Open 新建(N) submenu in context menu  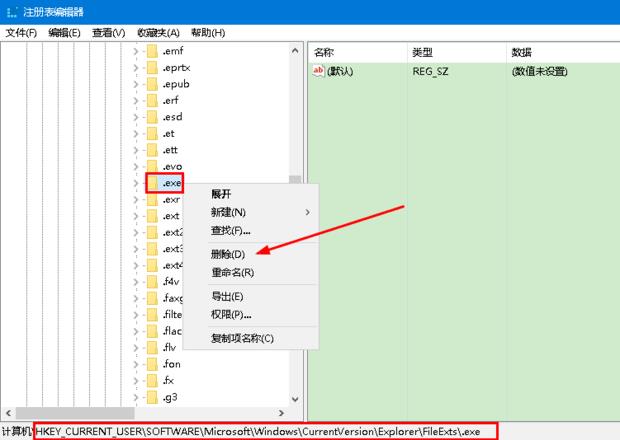(229, 212)
